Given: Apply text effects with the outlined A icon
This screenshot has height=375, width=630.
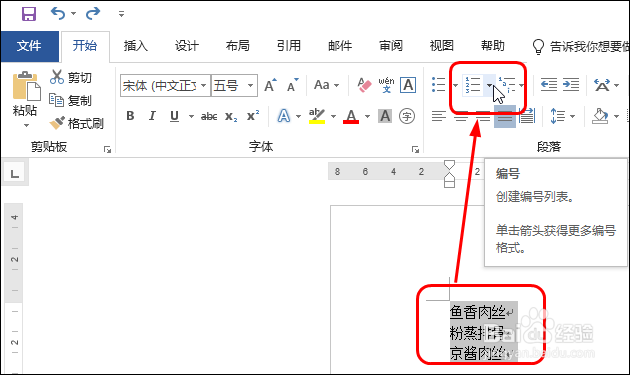Looking at the screenshot, I should pyautogui.click(x=284, y=116).
